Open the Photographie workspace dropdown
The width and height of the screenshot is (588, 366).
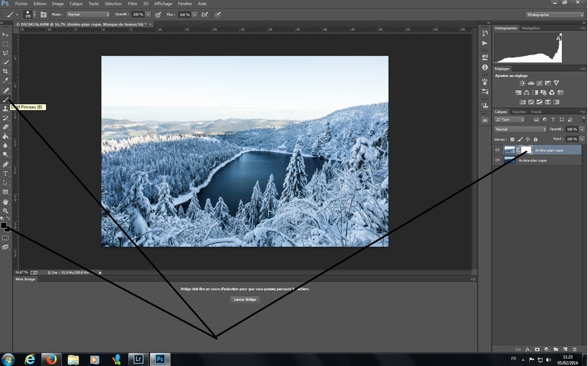coord(554,15)
